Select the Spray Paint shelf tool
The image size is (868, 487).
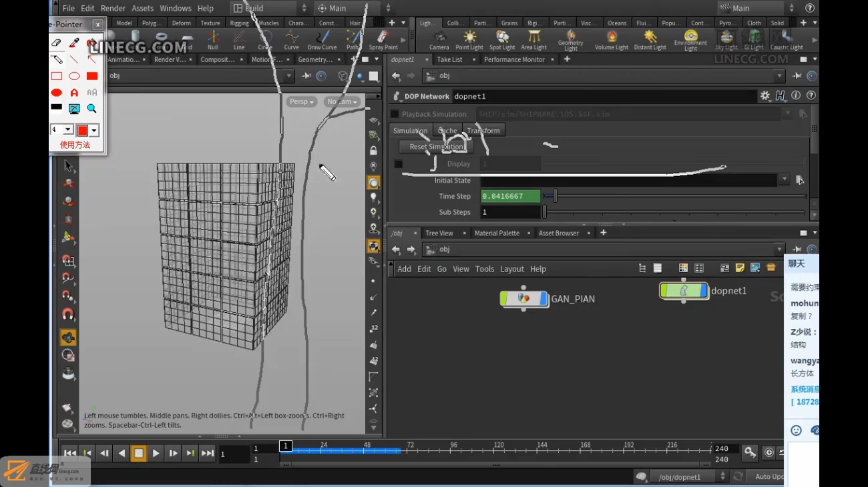point(383,39)
